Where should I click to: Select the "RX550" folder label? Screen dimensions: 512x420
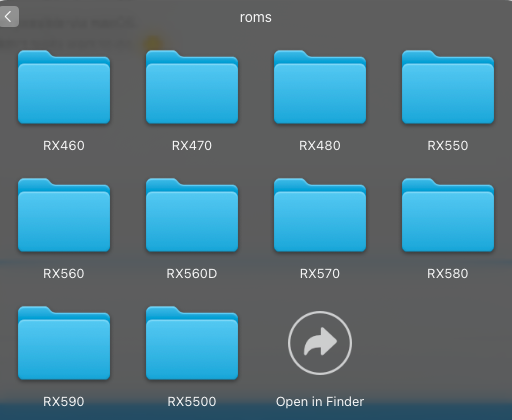click(448, 146)
